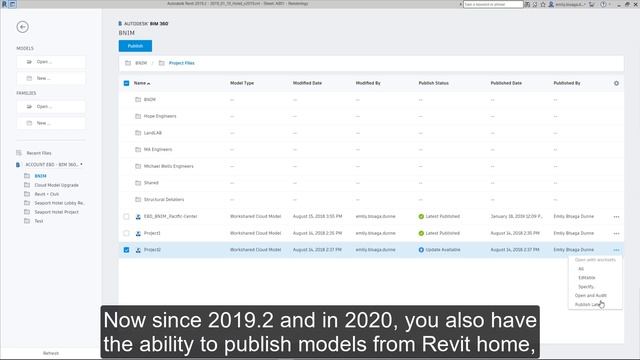Select Test project in sidebar
640x360 pixels.
click(x=39, y=221)
